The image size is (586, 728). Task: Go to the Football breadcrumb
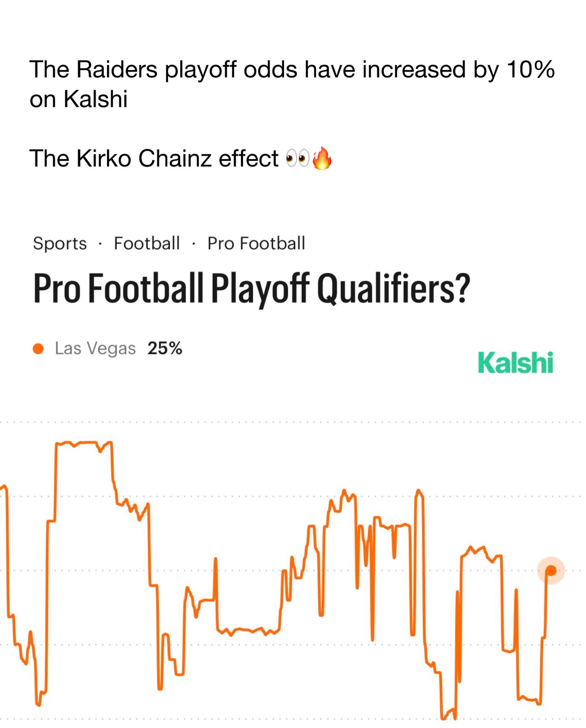[x=146, y=243]
